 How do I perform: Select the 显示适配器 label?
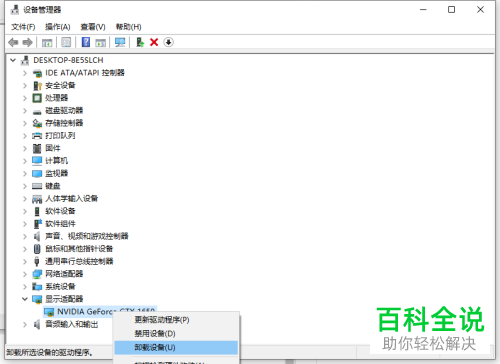click(x=64, y=299)
